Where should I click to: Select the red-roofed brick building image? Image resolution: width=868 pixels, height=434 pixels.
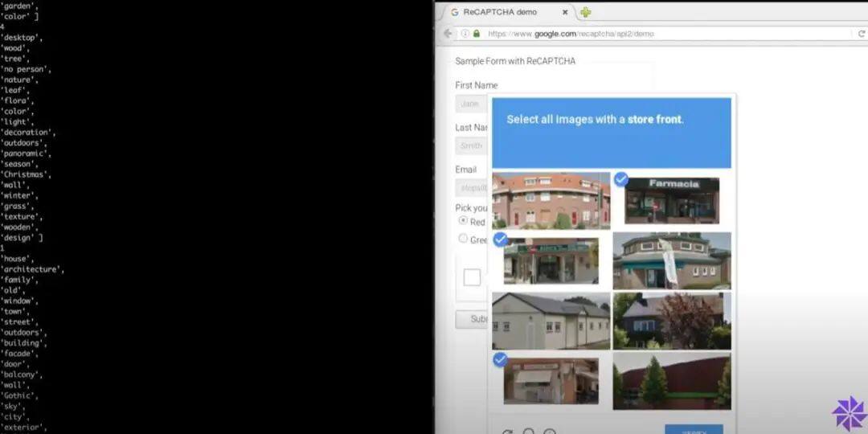pyautogui.click(x=551, y=200)
